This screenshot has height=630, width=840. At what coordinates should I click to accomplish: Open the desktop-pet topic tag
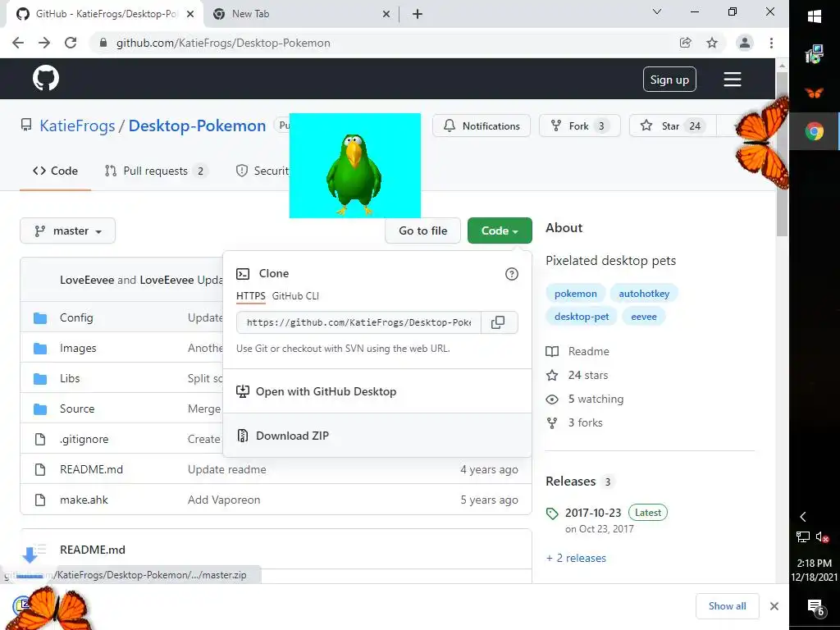(x=582, y=317)
